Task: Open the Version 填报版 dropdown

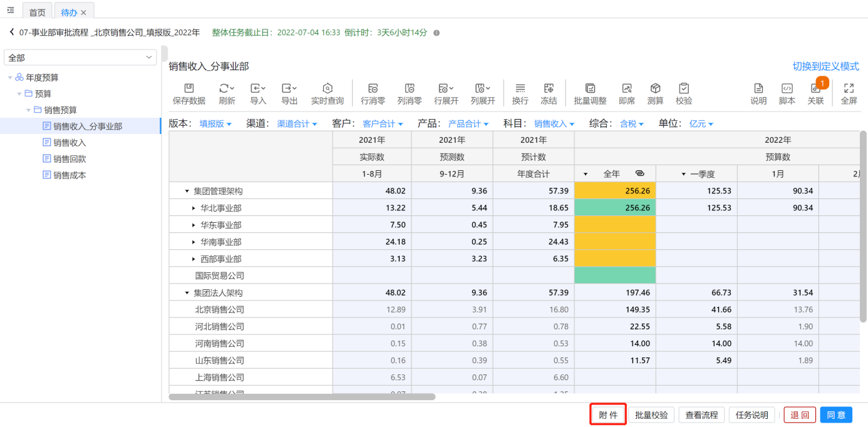Action: (x=215, y=124)
